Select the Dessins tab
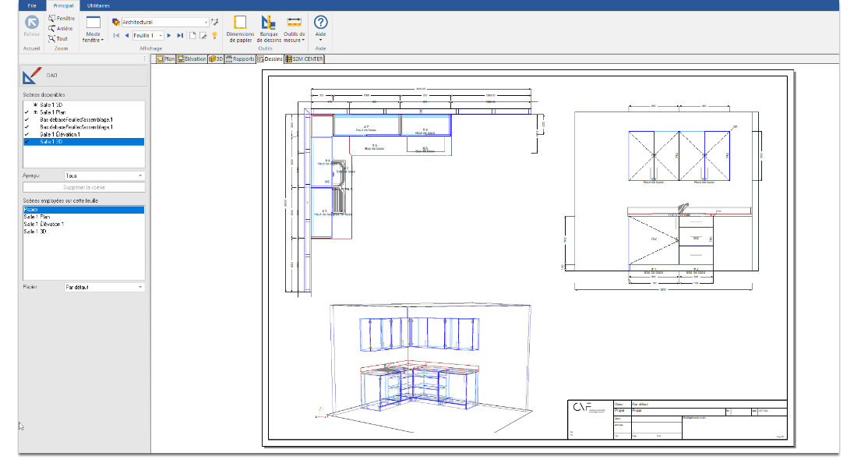This screenshot has width=868, height=460. coord(270,58)
